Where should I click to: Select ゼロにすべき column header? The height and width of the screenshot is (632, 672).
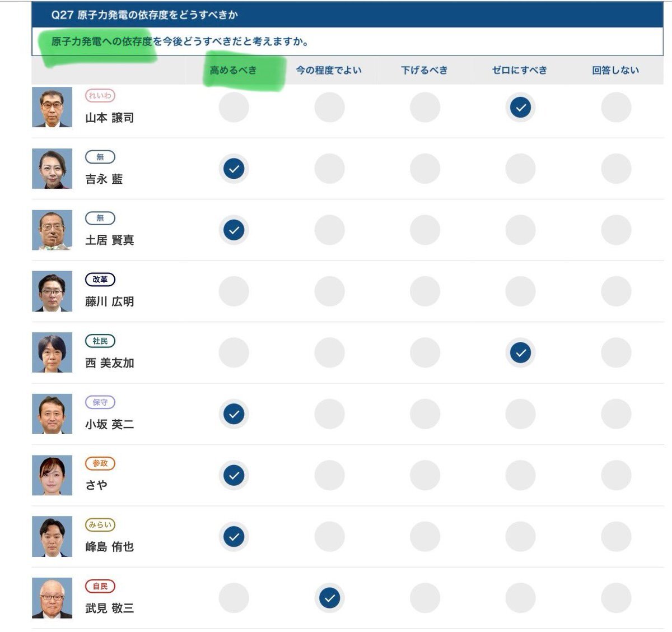(520, 70)
